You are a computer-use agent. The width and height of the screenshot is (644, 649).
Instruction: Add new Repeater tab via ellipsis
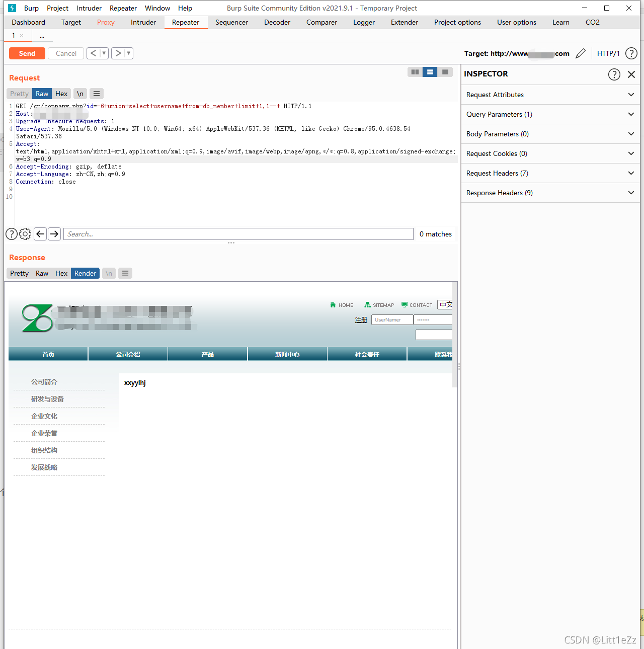42,36
